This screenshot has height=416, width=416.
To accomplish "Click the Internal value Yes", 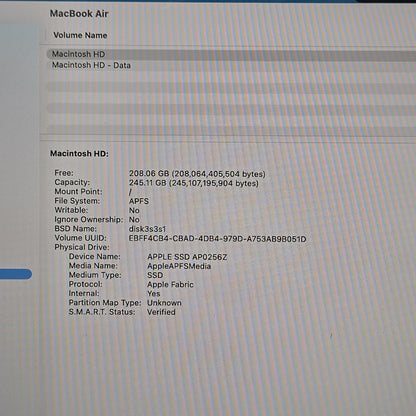I will (154, 294).
